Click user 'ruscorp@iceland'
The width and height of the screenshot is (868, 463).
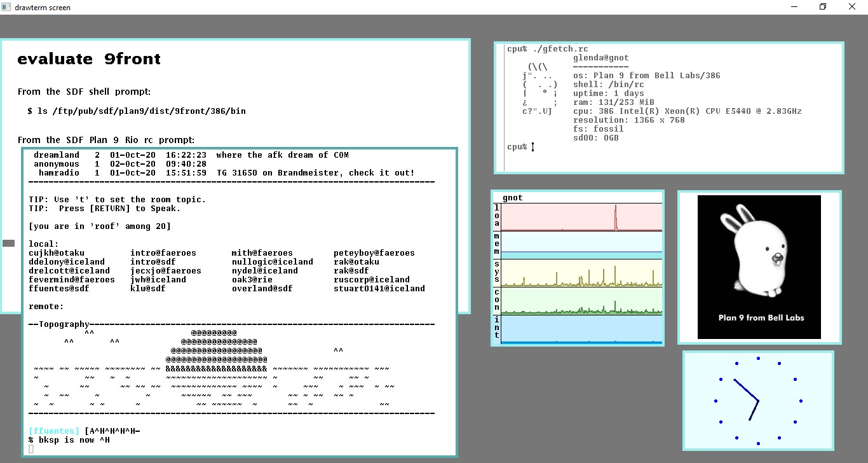tap(372, 280)
